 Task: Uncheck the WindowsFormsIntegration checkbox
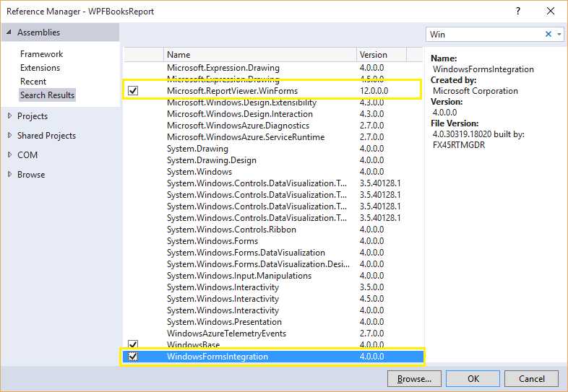click(x=133, y=357)
